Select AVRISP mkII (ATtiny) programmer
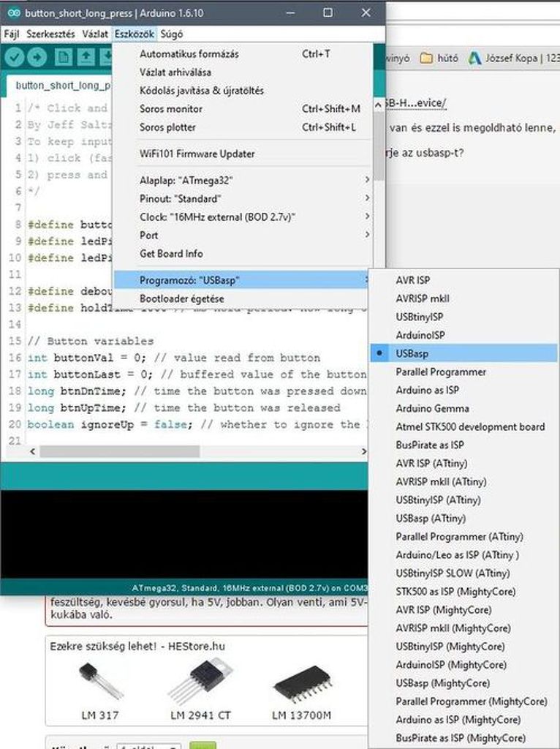Viewport: 560px width, 749px height. pos(463,481)
